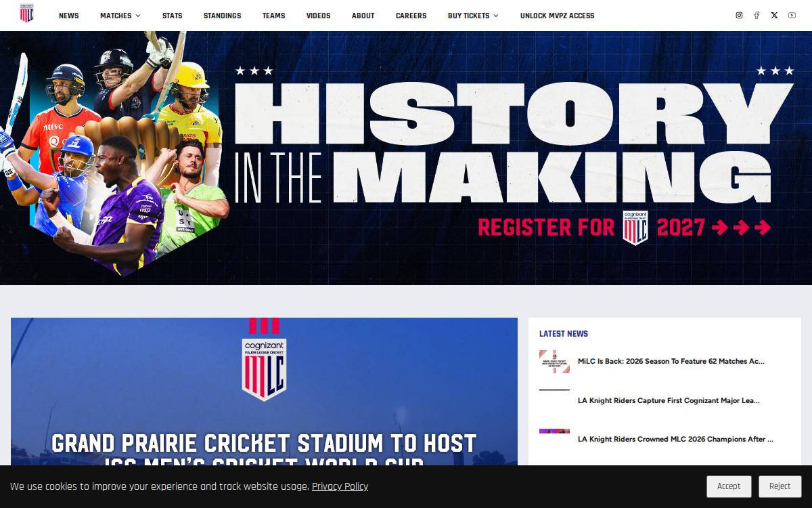Image resolution: width=812 pixels, height=508 pixels.
Task: Reject the cookies
Action: pyautogui.click(x=780, y=486)
